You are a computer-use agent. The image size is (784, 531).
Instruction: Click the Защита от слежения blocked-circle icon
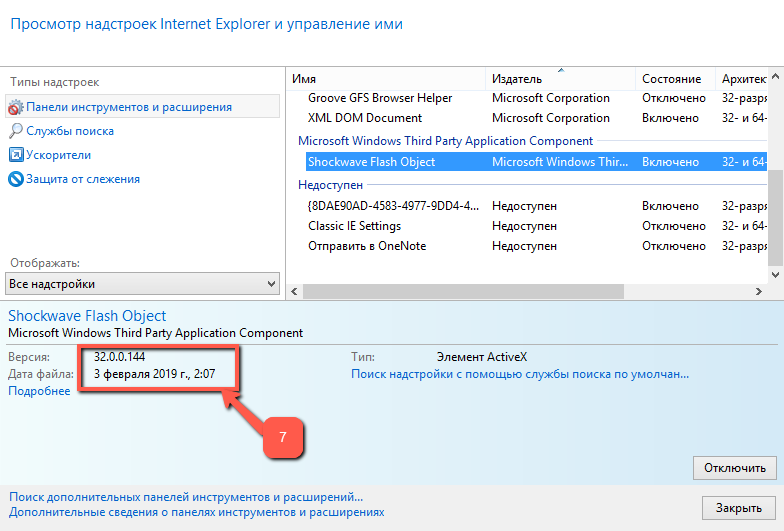tap(16, 179)
